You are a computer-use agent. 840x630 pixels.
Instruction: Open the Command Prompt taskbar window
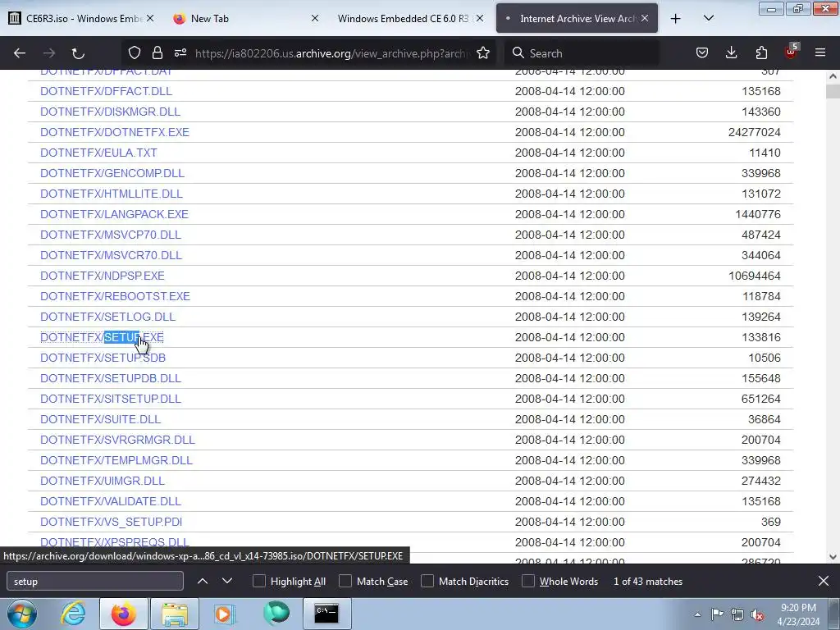(326, 614)
